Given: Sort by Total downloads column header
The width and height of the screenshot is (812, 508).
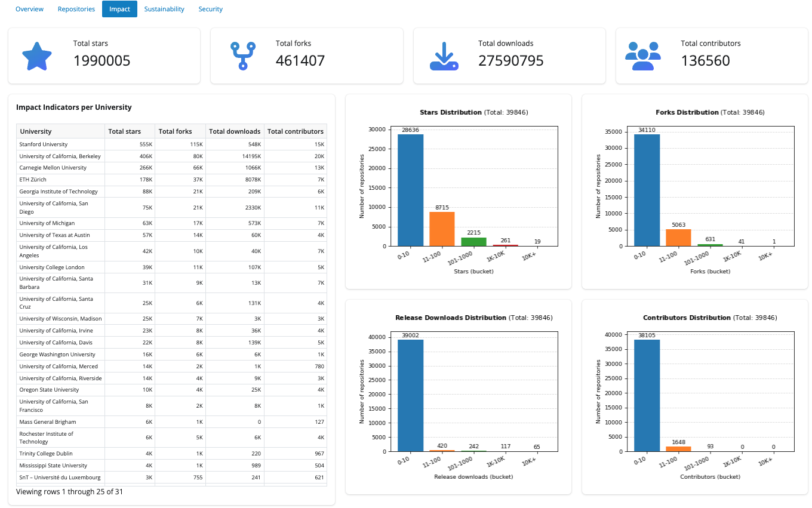Looking at the screenshot, I should coord(235,131).
